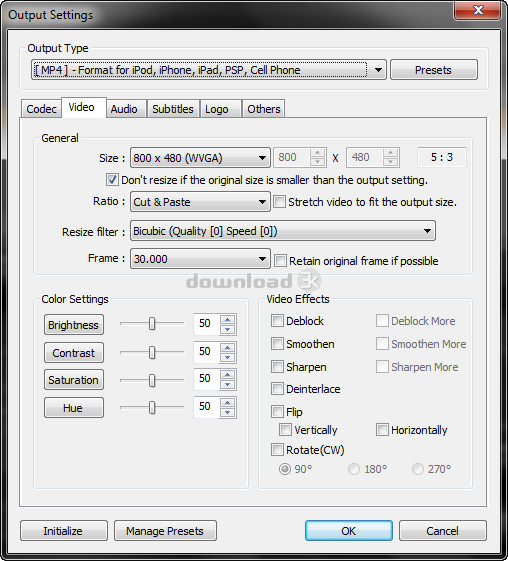Image resolution: width=508 pixels, height=561 pixels.
Task: Enable Rotate(CW) checkbox
Action: (x=277, y=449)
